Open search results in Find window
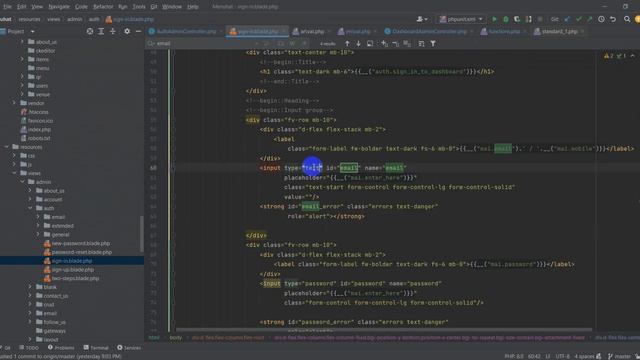Viewport: 640px width, 360px height. 370,43
